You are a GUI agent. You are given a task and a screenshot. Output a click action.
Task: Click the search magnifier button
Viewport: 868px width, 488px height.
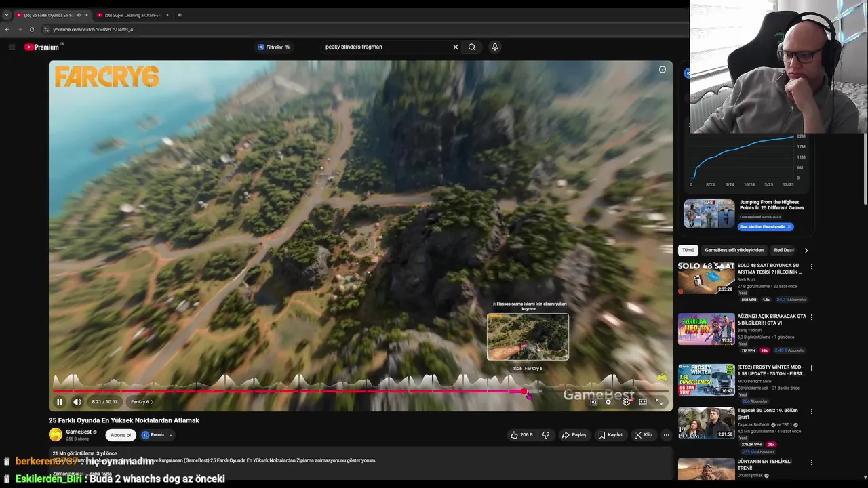click(472, 47)
